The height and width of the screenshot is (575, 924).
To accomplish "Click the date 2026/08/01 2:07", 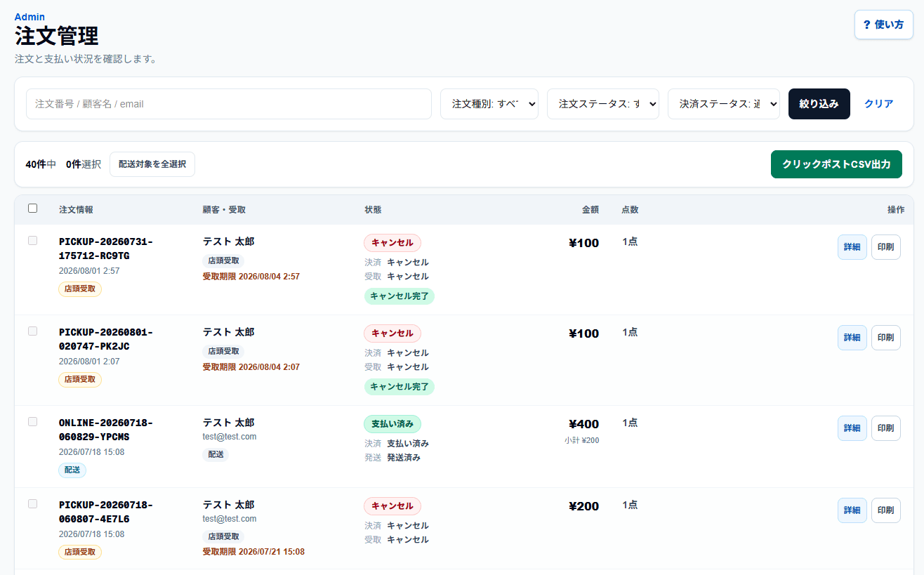I will click(x=89, y=362).
